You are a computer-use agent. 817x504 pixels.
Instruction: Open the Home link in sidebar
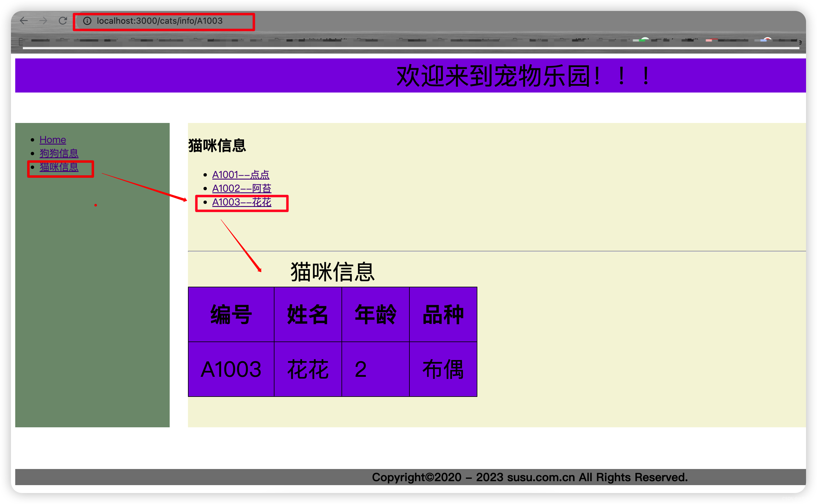(53, 139)
